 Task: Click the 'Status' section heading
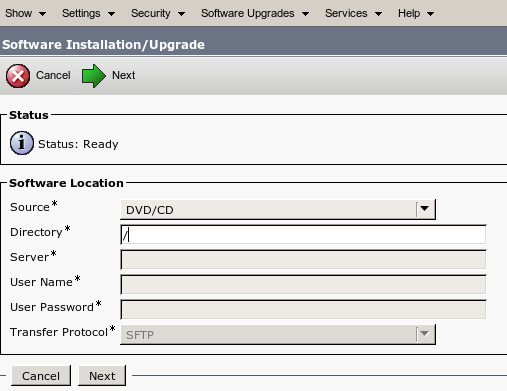click(29, 115)
